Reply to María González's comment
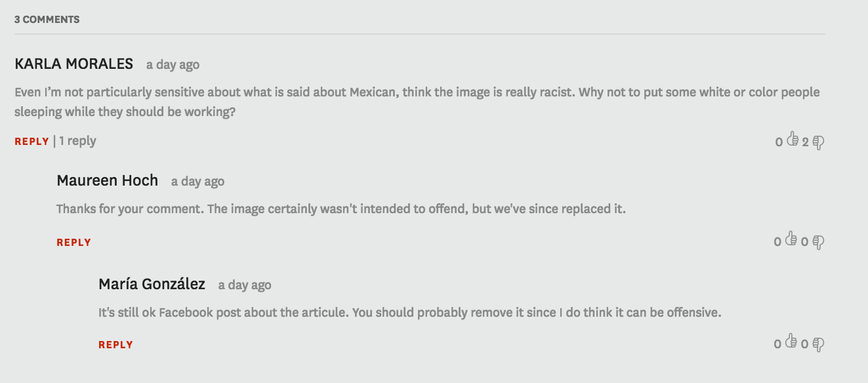868x383 pixels. point(115,344)
